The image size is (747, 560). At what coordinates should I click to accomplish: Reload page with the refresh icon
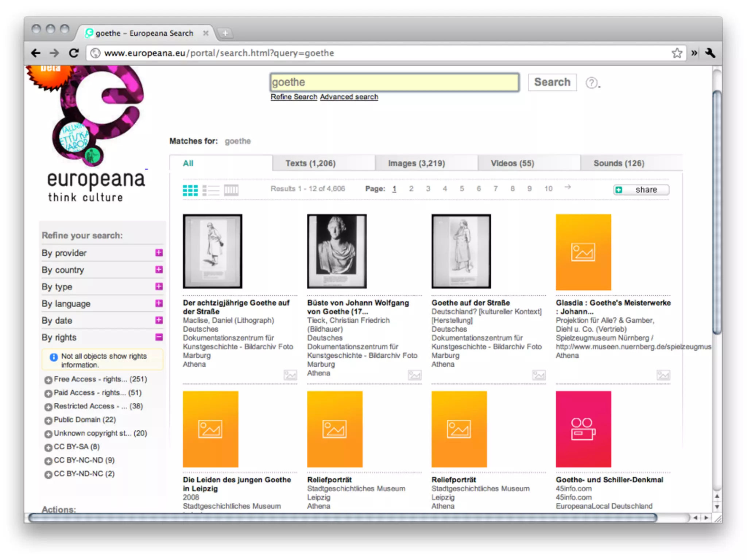point(74,53)
